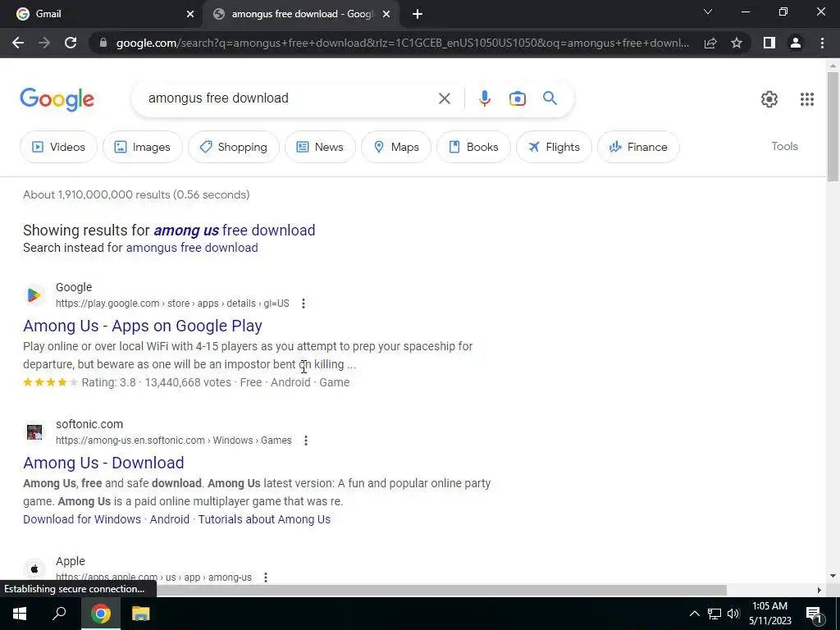The image size is (840, 630).
Task: Filter results by Maps
Action: [396, 147]
